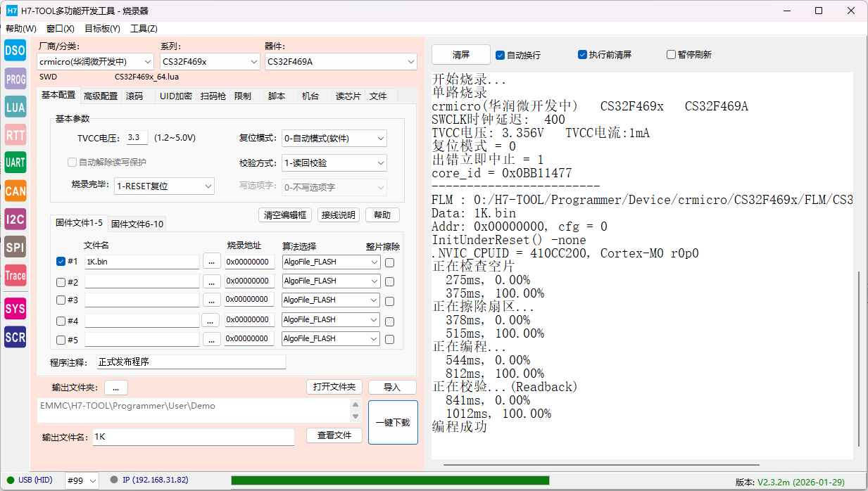Select the SPI interface tool
868x491 pixels.
pos(15,247)
